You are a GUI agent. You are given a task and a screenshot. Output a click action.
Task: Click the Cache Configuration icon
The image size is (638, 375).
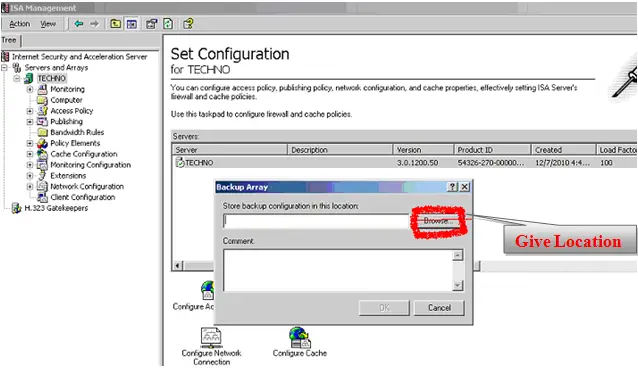pyautogui.click(x=42, y=154)
